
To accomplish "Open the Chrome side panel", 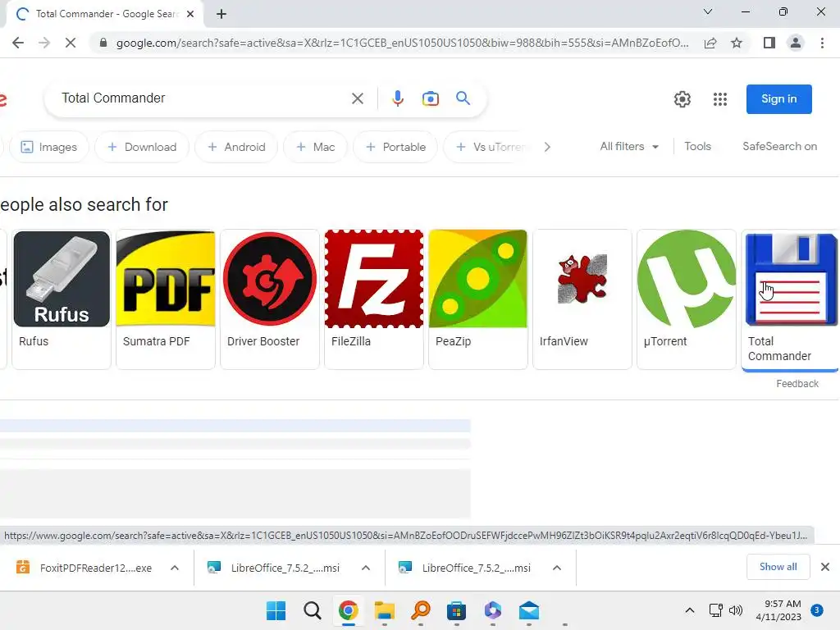I will coord(769,43).
